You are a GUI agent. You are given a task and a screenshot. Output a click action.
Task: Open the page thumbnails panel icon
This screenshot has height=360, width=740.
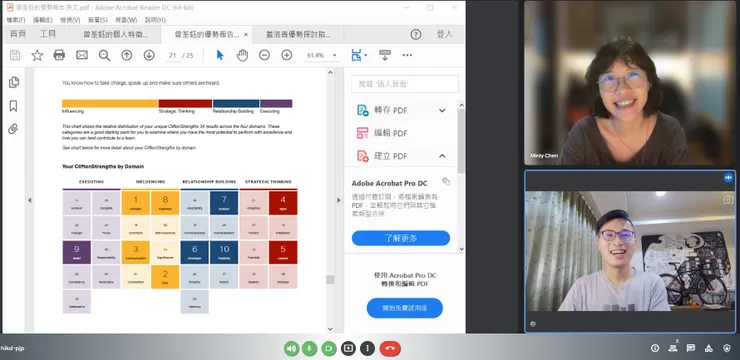tap(14, 82)
